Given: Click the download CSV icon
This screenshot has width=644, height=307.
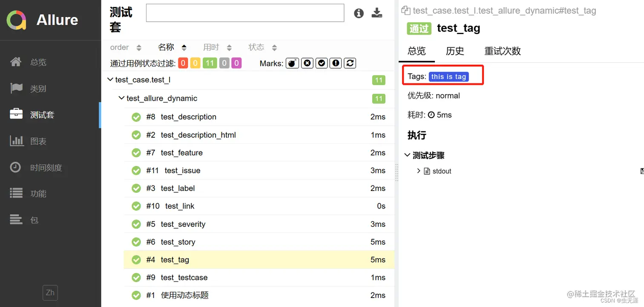Looking at the screenshot, I should (x=377, y=13).
